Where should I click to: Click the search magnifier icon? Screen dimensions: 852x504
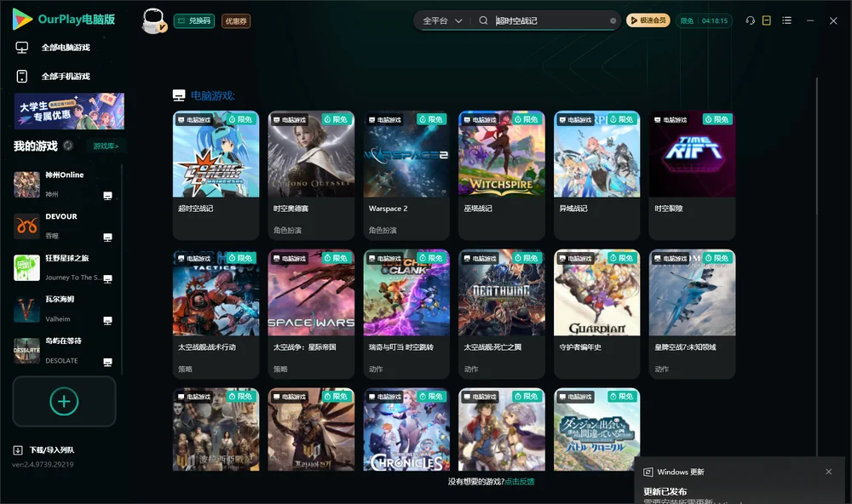[483, 20]
